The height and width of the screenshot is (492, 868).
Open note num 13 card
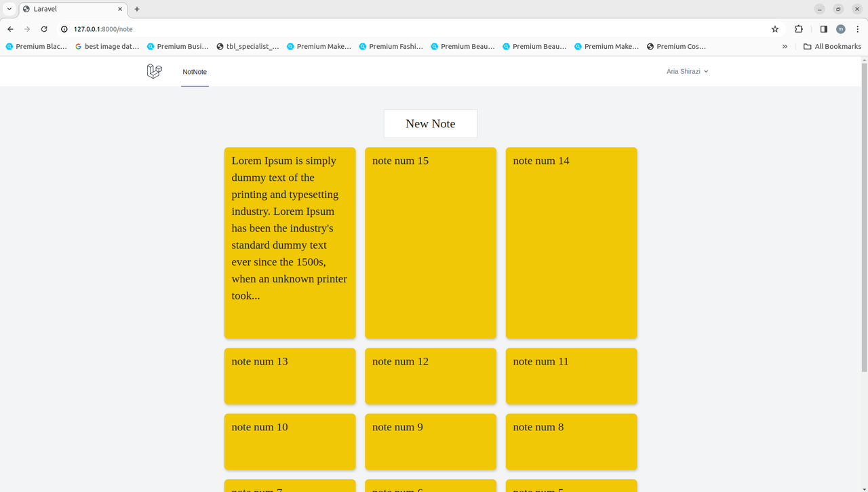coord(290,376)
